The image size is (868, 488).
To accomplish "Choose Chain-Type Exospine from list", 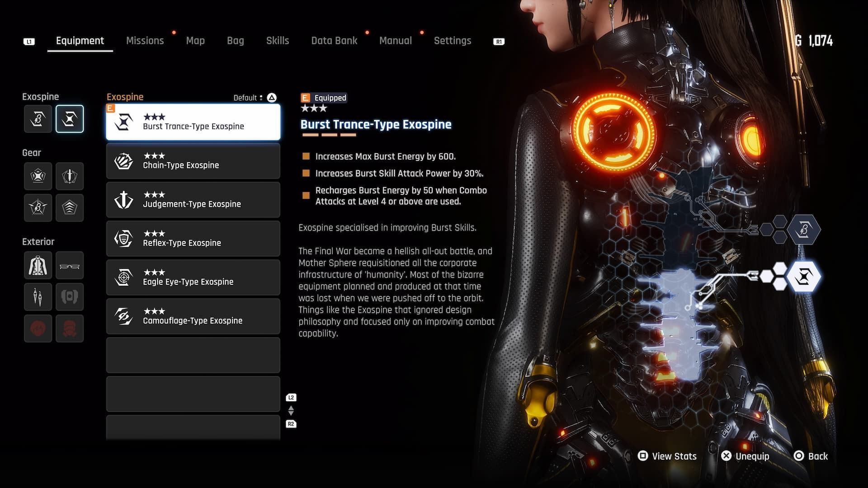I will tap(193, 161).
